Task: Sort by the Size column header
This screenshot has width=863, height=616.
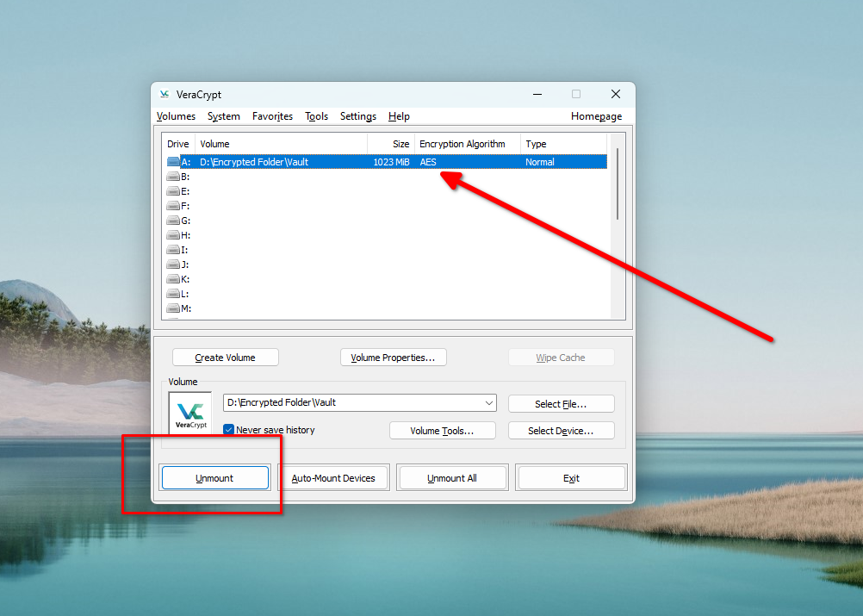Action: coord(391,144)
